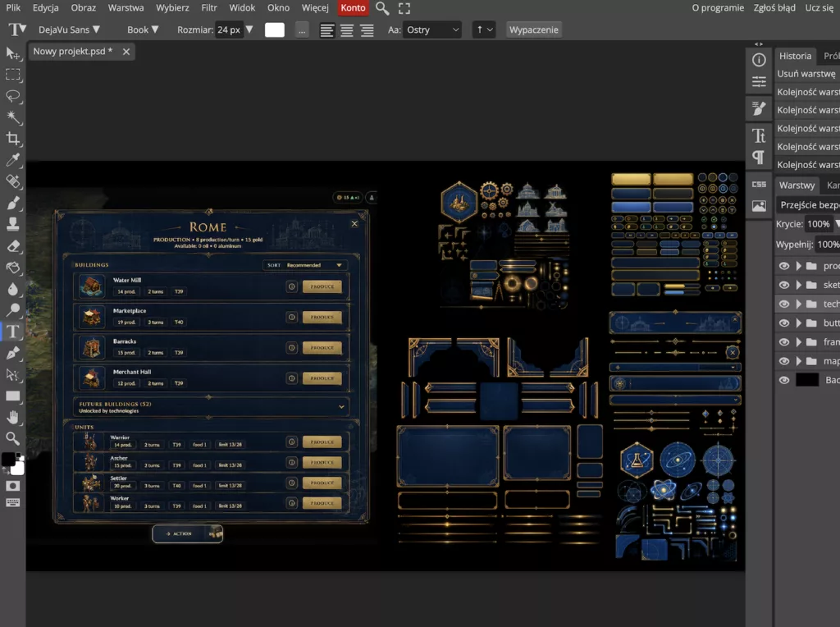Hide the 'proc' layer folder
The width and height of the screenshot is (840, 627).
click(x=783, y=266)
